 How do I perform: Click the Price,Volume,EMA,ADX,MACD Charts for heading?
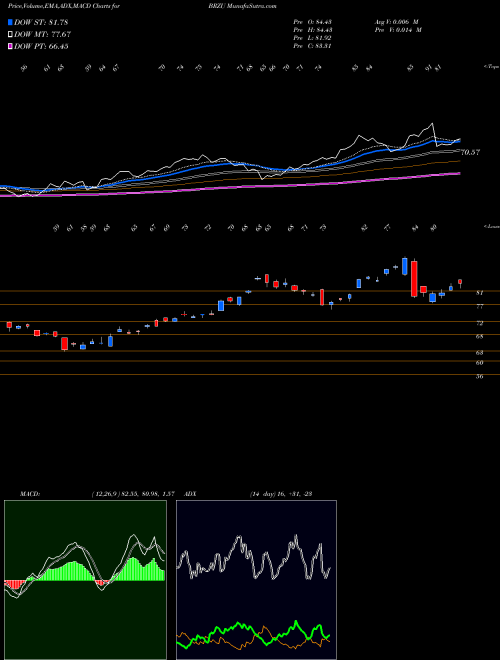63,6
